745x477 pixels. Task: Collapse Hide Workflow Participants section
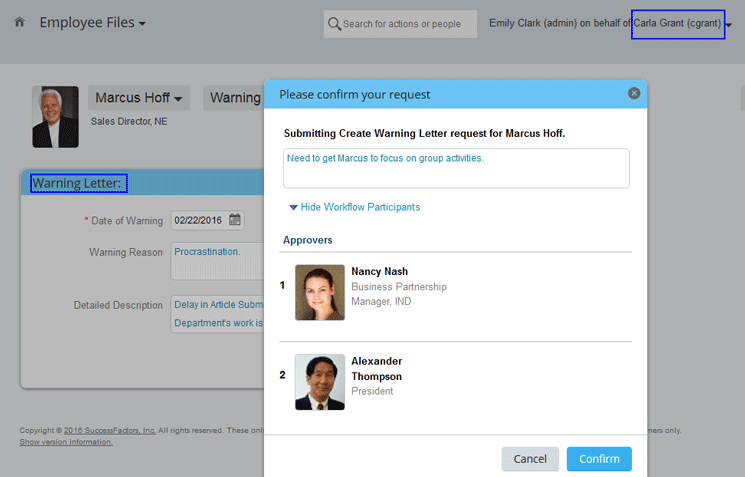coord(354,207)
